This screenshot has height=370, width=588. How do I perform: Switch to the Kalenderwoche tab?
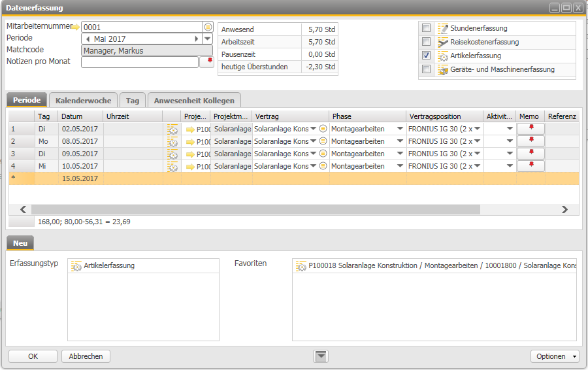[84, 101]
